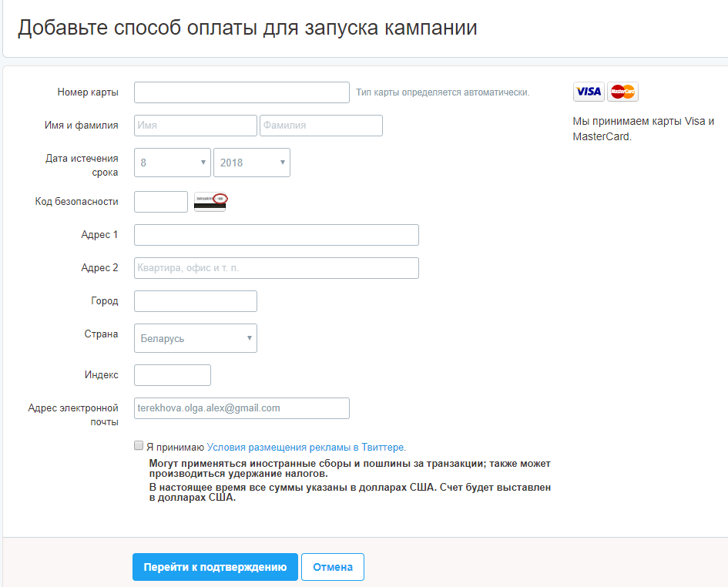Viewport: 728px width, 587px height.
Task: Click the Имя first name field
Action: 196,126
